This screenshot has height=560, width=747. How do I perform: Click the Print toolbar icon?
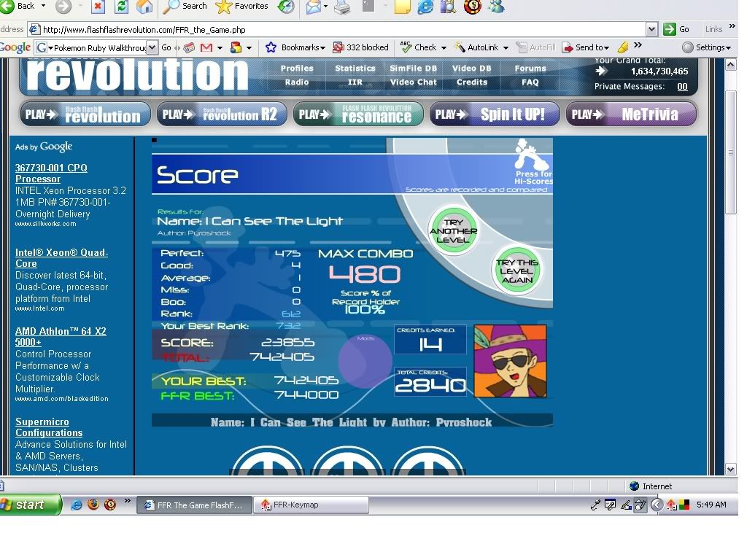coord(343,7)
